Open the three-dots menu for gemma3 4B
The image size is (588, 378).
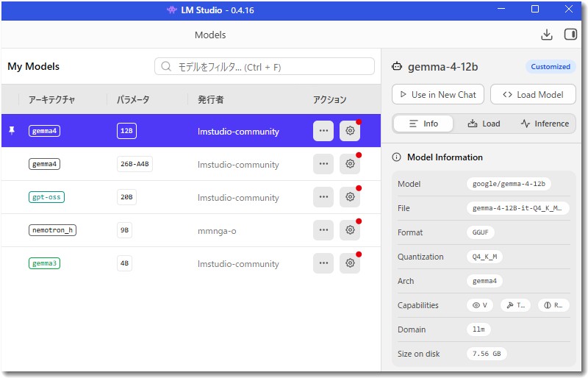click(323, 263)
